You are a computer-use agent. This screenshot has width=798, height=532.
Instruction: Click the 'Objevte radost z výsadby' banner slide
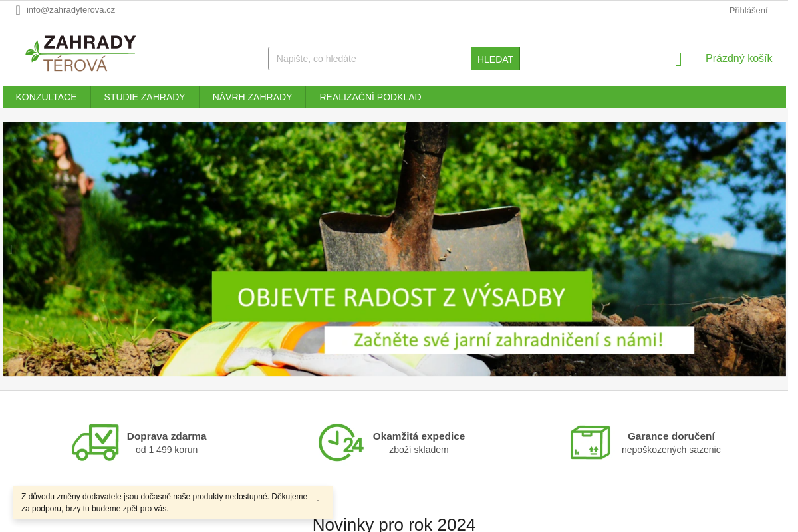[x=395, y=249]
